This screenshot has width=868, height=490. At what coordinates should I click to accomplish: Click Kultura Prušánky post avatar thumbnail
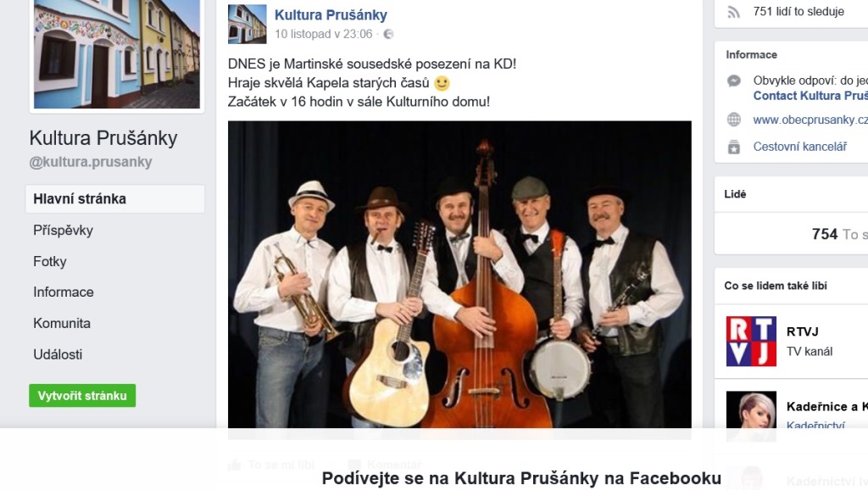pos(247,25)
